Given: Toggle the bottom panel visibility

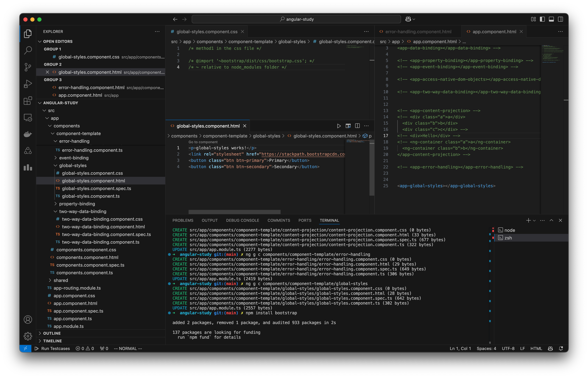Looking at the screenshot, I should coord(551,19).
